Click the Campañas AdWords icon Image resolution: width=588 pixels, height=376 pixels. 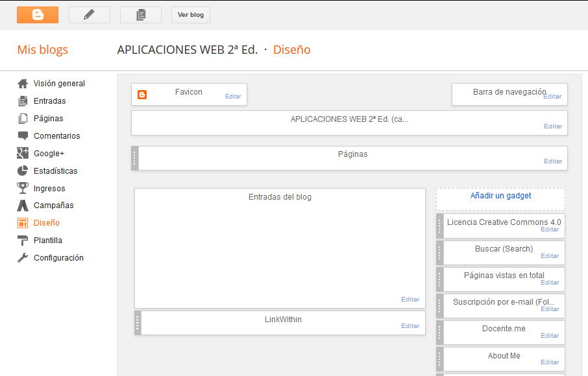tap(23, 206)
